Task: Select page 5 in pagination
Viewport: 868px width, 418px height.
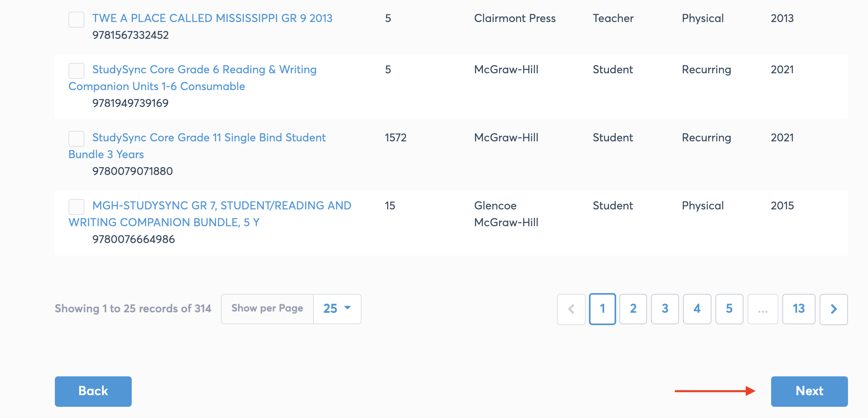Action: pos(729,309)
